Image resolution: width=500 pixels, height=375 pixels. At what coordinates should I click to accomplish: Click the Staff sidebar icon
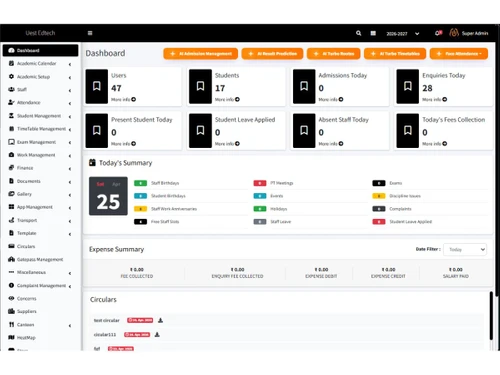tap(11, 89)
